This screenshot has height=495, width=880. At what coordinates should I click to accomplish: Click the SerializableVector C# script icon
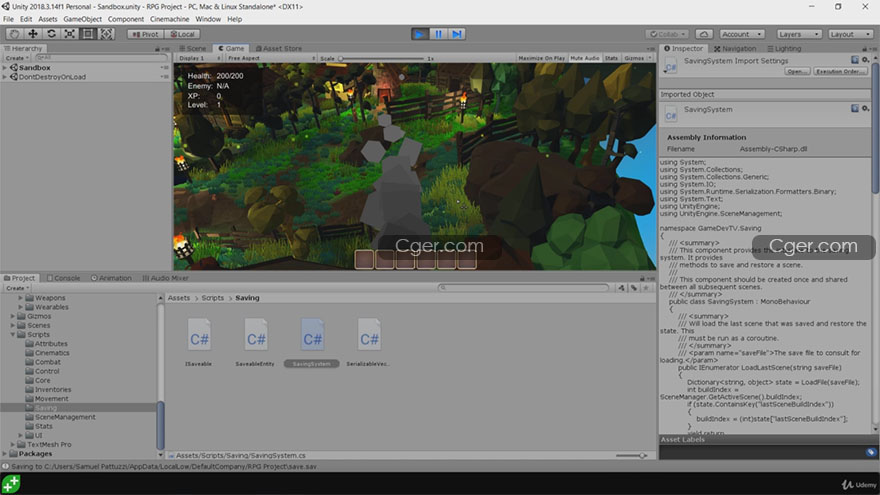coord(369,334)
